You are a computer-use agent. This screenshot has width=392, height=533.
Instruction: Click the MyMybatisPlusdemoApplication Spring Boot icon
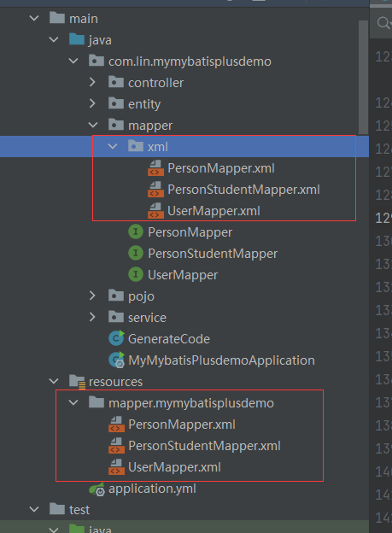click(x=117, y=360)
